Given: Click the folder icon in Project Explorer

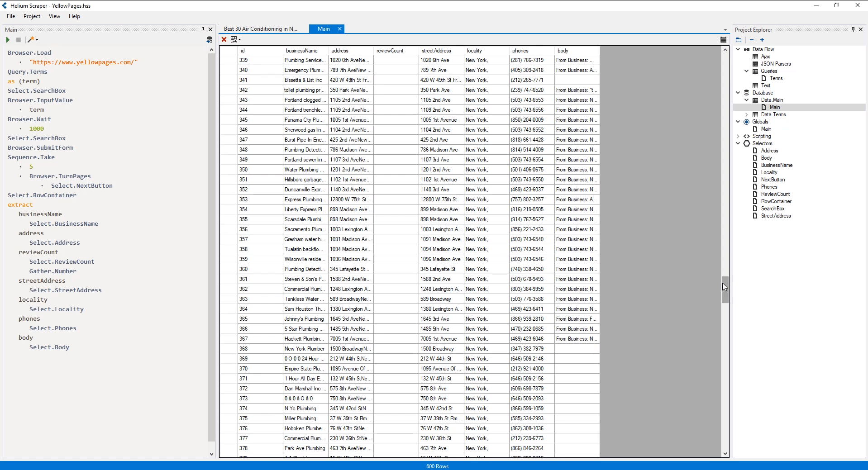Looking at the screenshot, I should [x=739, y=40].
